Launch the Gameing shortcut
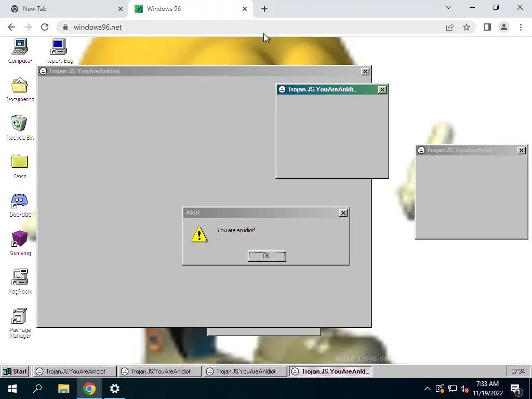The image size is (532, 399). (20, 243)
